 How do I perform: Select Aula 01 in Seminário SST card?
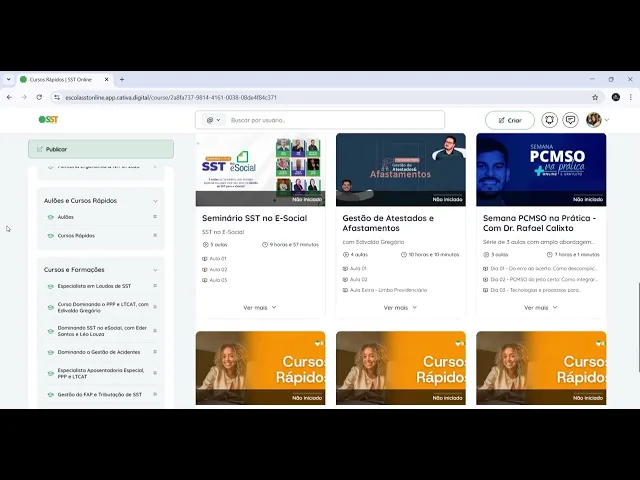tap(214, 259)
